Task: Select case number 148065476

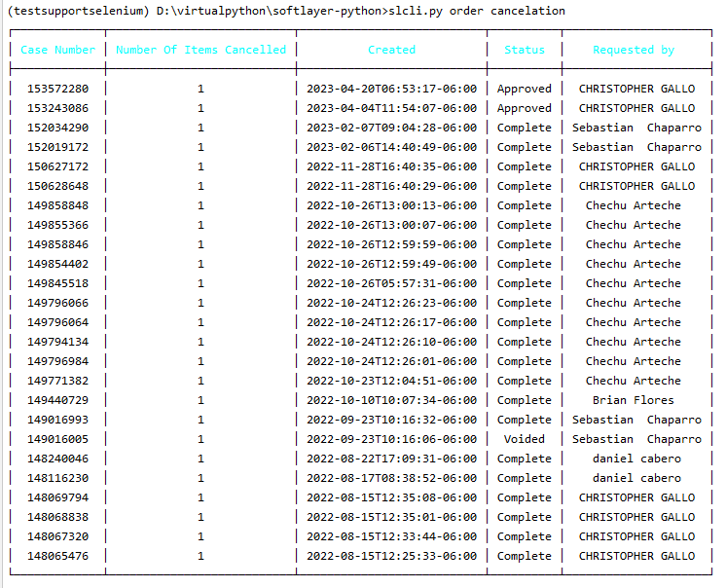Action: [x=57, y=555]
